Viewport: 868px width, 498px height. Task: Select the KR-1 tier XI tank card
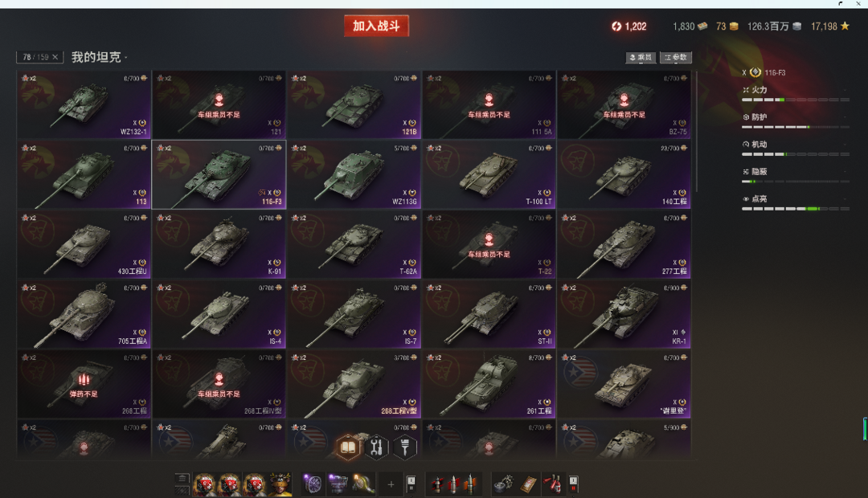(x=624, y=314)
